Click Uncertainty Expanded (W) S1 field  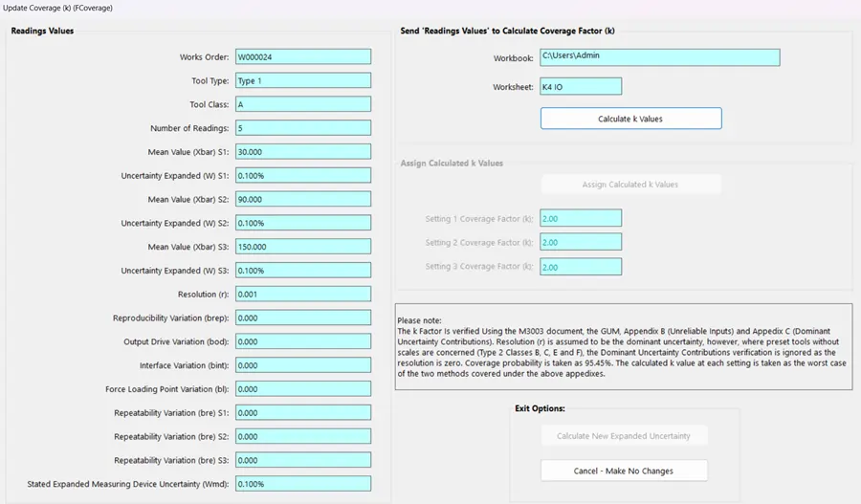(x=303, y=175)
